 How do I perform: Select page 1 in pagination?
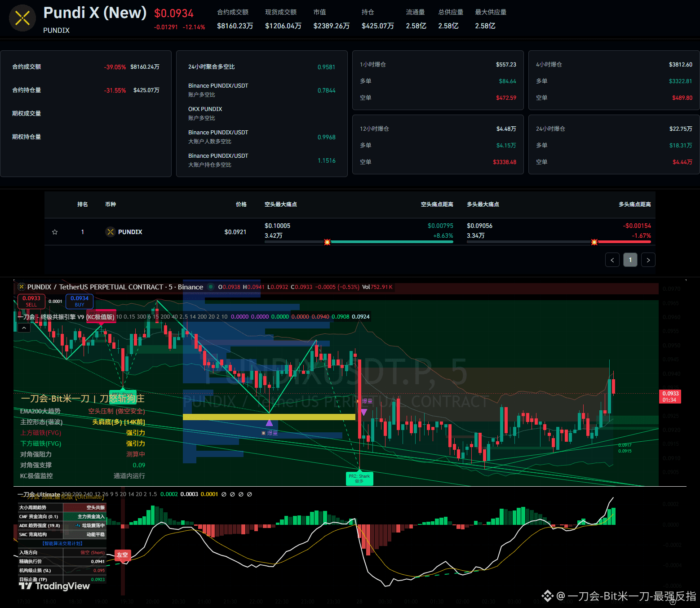[630, 260]
